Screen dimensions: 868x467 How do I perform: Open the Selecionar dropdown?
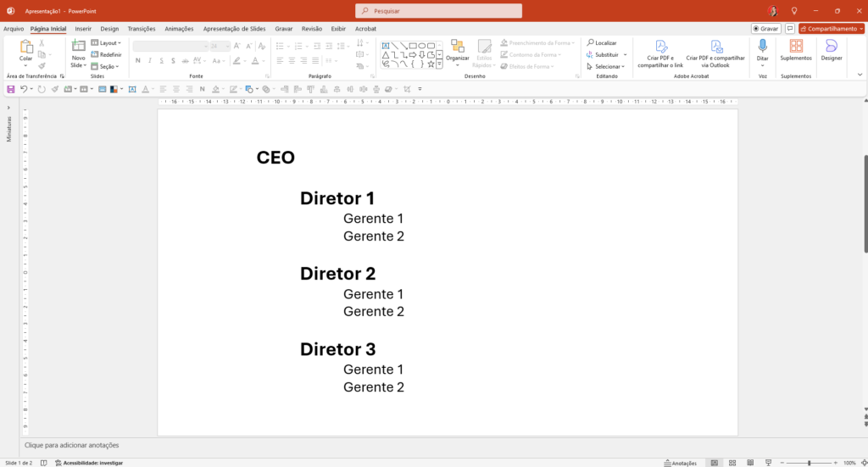point(605,66)
